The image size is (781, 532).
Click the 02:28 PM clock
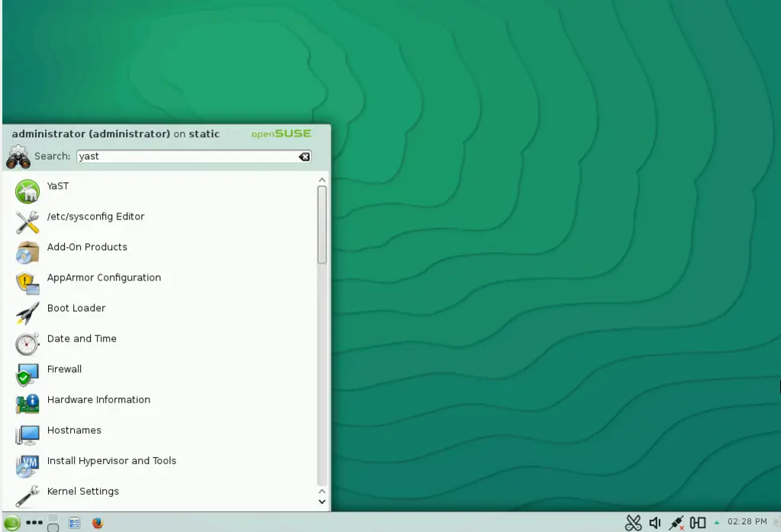(x=747, y=521)
